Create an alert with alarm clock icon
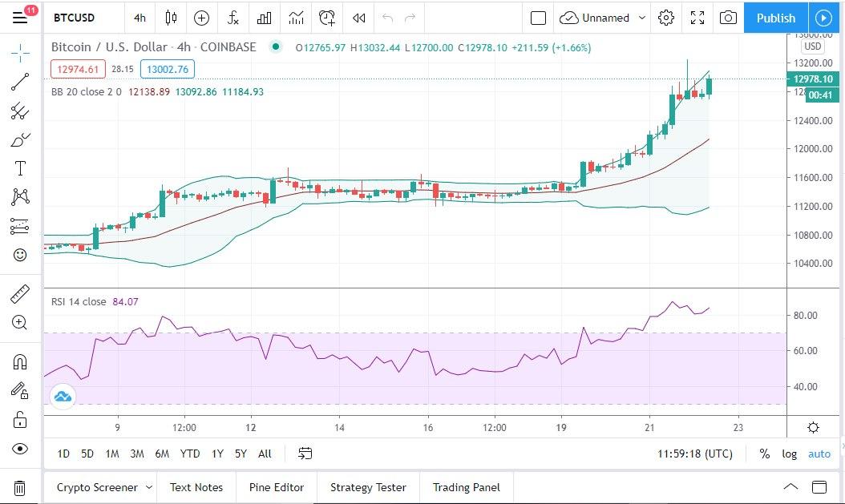 (327, 18)
